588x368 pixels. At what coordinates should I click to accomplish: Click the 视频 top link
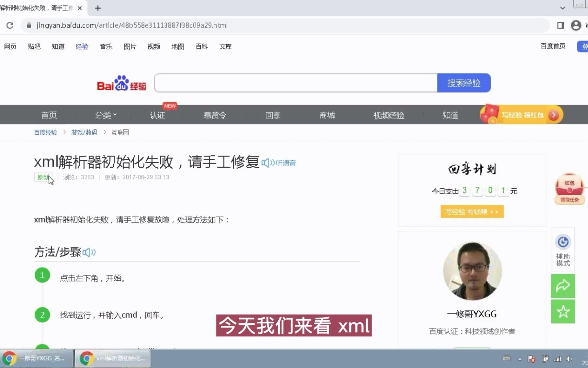tap(154, 46)
